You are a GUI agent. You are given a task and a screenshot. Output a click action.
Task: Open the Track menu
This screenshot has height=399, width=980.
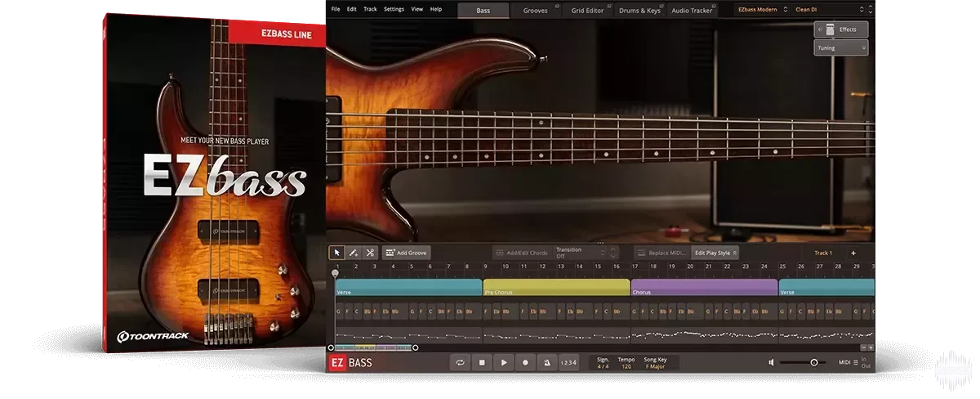click(371, 9)
